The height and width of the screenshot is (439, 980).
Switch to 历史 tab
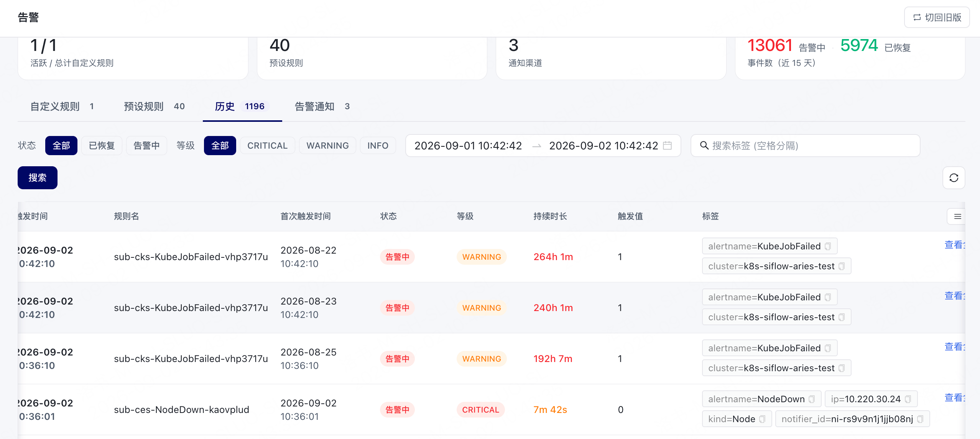click(x=242, y=106)
